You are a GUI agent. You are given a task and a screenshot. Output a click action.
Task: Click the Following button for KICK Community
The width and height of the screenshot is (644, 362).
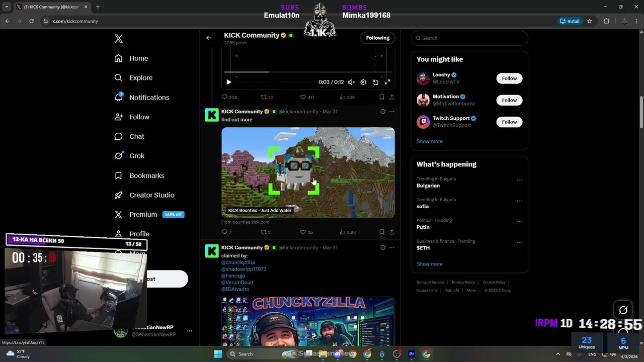point(378,38)
